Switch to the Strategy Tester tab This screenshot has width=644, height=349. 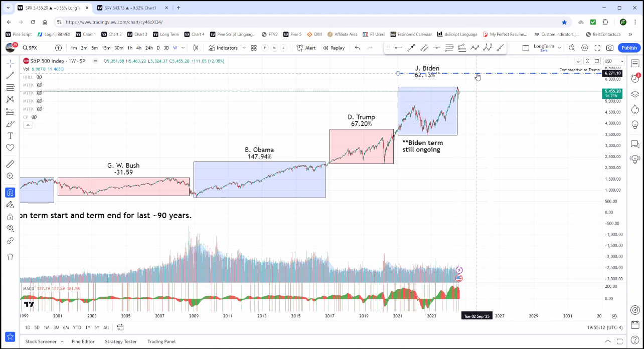pos(120,341)
